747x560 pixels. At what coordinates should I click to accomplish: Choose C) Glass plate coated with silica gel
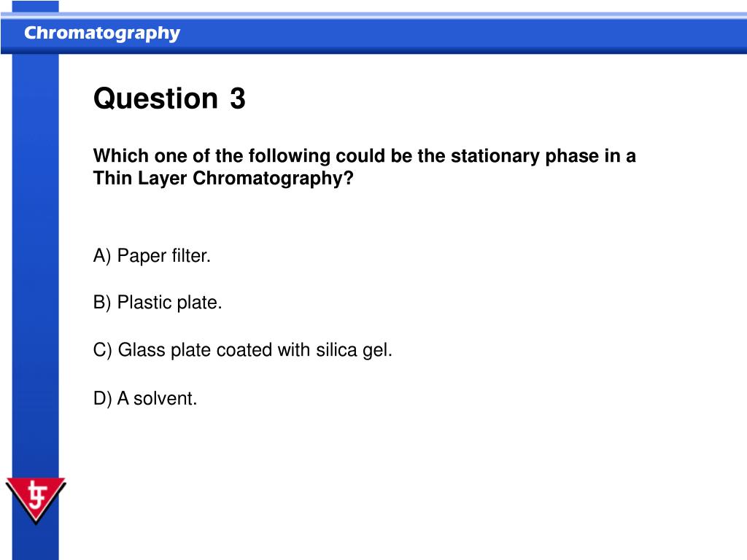point(242,350)
